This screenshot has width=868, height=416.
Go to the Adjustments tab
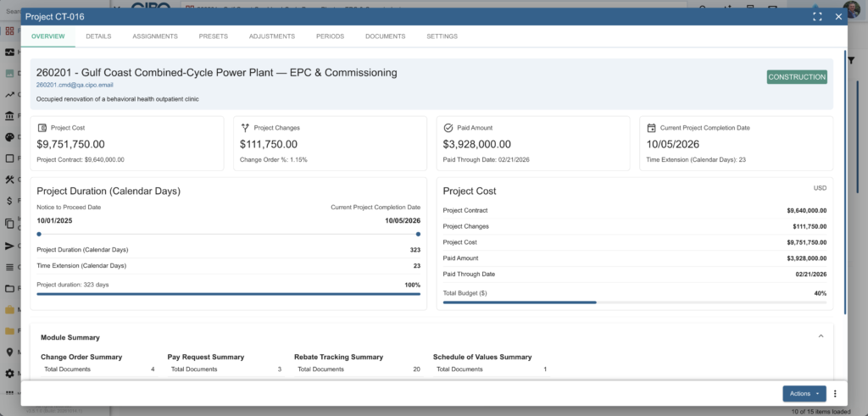click(x=272, y=36)
